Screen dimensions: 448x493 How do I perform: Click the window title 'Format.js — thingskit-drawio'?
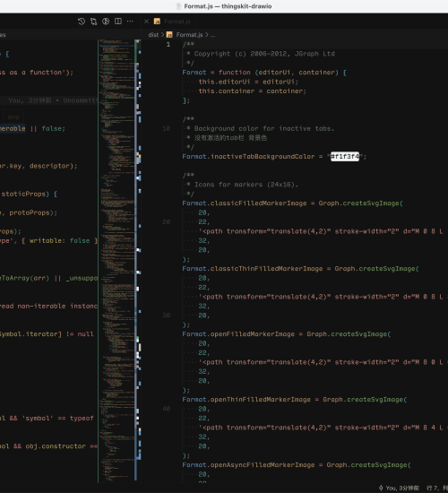[228, 6]
